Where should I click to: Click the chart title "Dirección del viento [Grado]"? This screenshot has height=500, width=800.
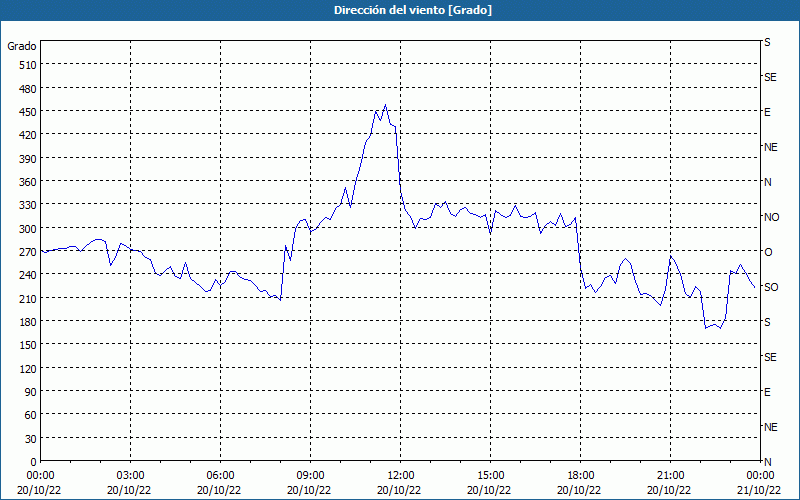[413, 10]
